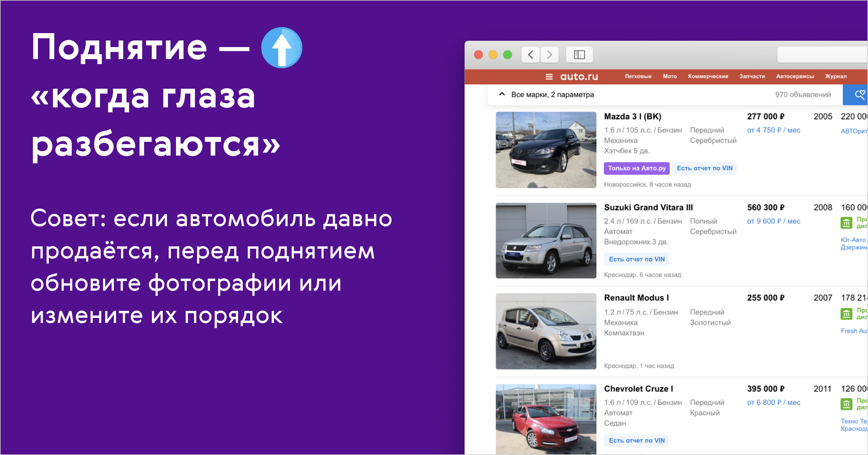Screen dimensions: 868x455
Task: Click the '970 объявлений' count text
Action: click(803, 95)
